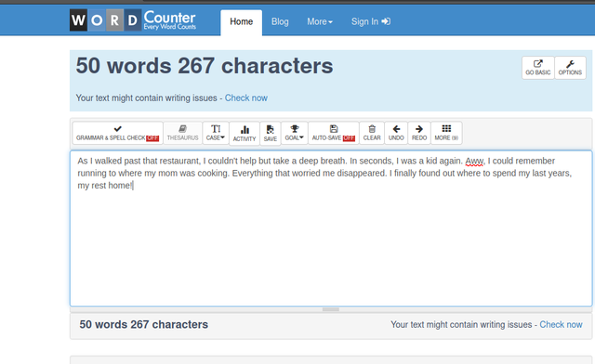Open the Options wrench button
This screenshot has width=595, height=364.
pos(570,68)
